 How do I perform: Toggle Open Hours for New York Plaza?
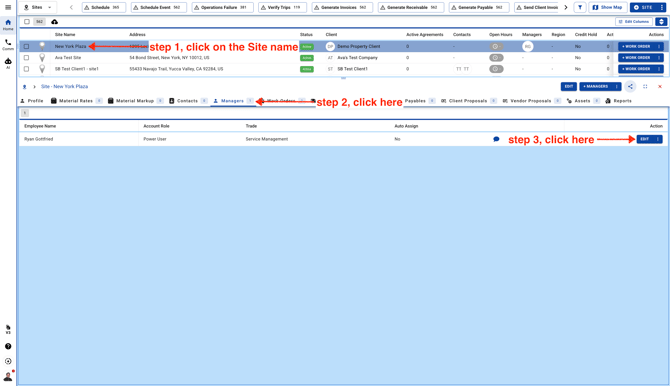point(496,46)
